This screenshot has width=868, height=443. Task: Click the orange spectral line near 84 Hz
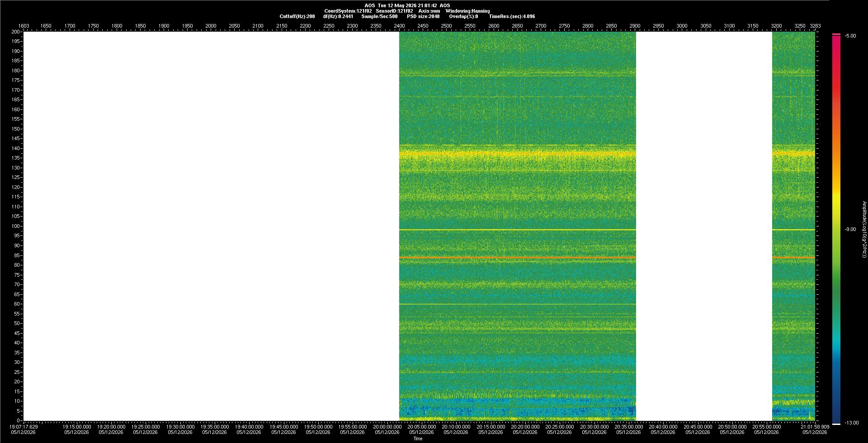(517, 257)
